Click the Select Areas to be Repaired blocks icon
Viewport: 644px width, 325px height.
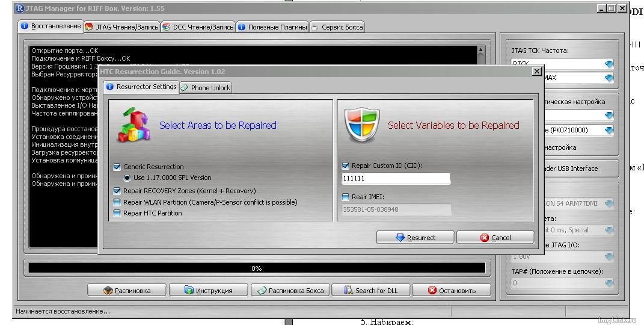click(133, 125)
